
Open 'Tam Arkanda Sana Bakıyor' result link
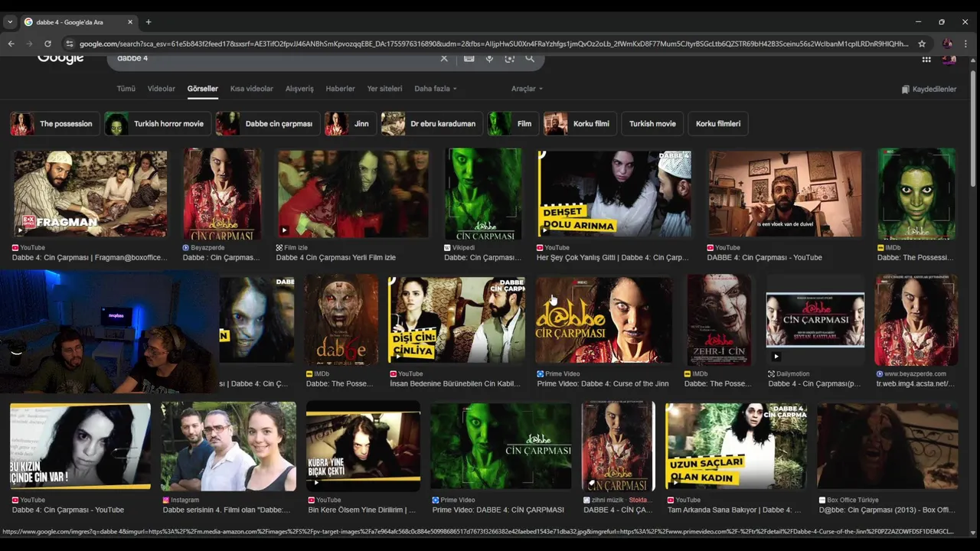pyautogui.click(x=734, y=510)
